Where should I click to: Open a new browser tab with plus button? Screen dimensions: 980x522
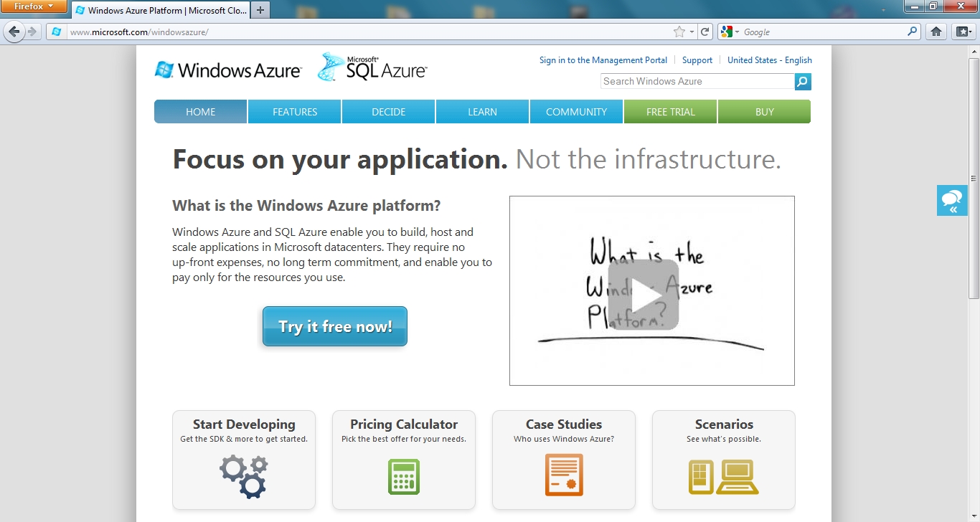coord(260,10)
